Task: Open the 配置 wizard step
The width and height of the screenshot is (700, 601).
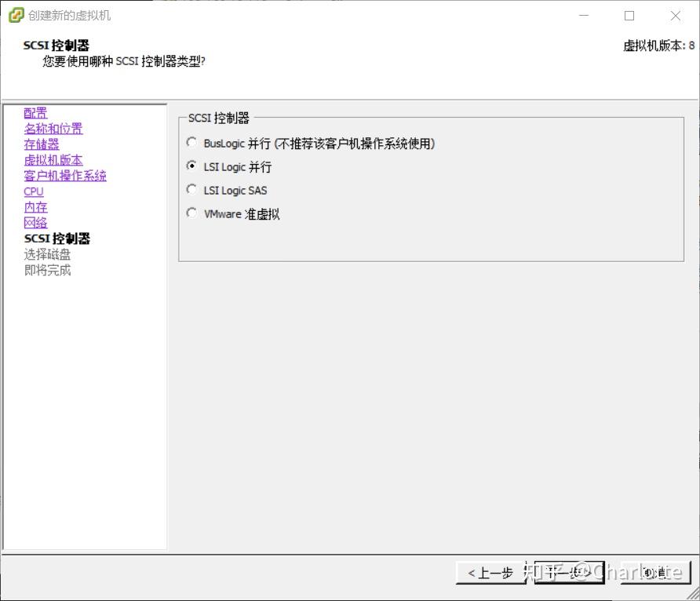Action: [35, 112]
